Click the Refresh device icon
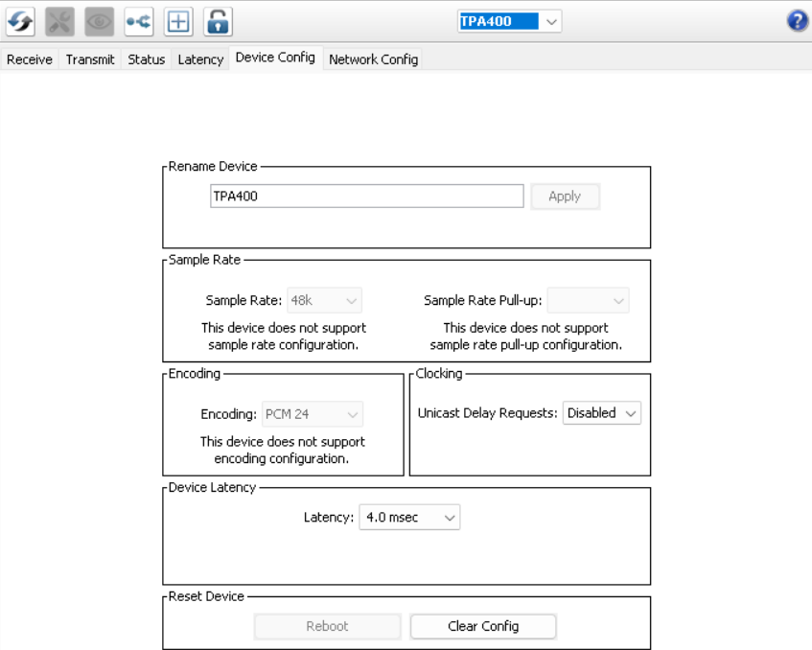The width and height of the screenshot is (812, 650). 20,21
